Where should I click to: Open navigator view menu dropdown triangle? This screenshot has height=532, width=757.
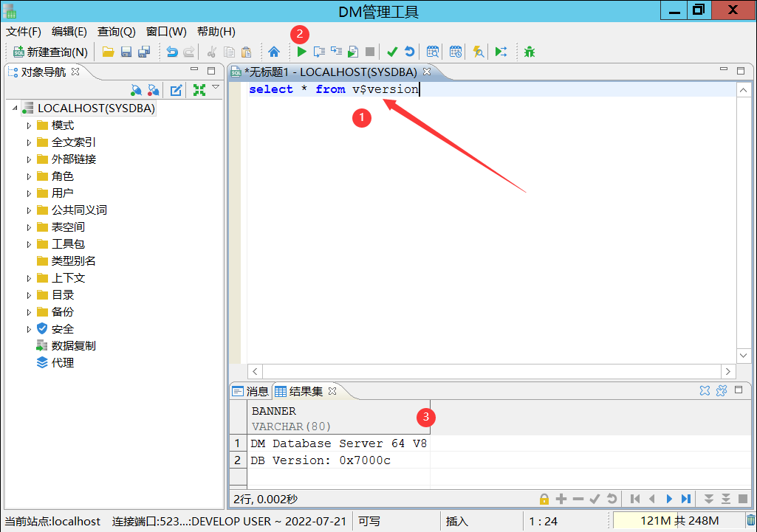[x=216, y=87]
